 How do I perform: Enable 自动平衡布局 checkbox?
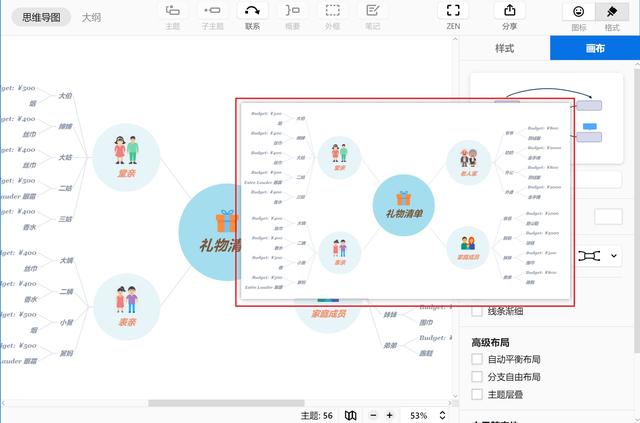point(477,359)
